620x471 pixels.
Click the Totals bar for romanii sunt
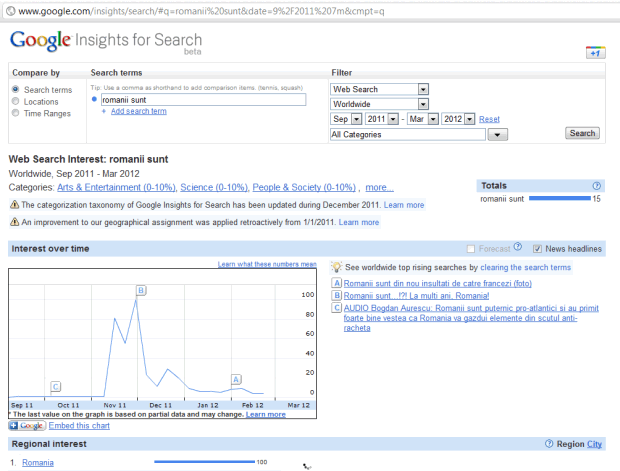(558, 199)
